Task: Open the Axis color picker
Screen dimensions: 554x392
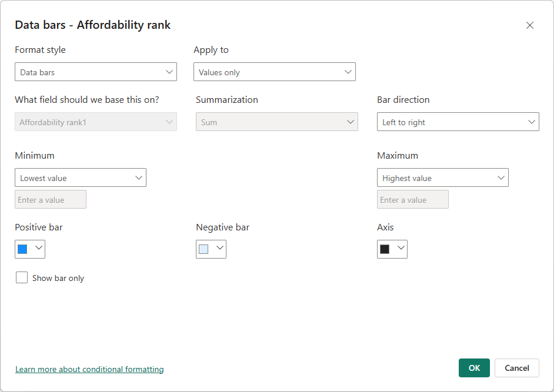Action: 392,249
